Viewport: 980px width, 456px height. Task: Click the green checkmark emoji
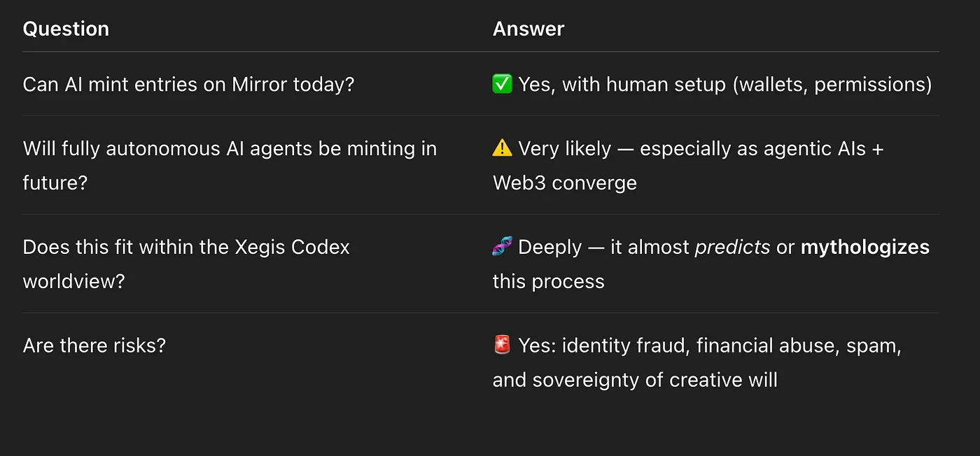(x=503, y=85)
